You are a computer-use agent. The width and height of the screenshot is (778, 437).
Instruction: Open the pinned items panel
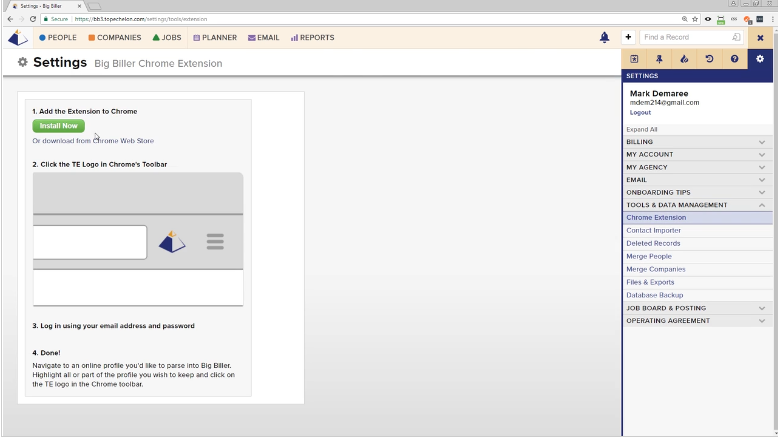[659, 59]
